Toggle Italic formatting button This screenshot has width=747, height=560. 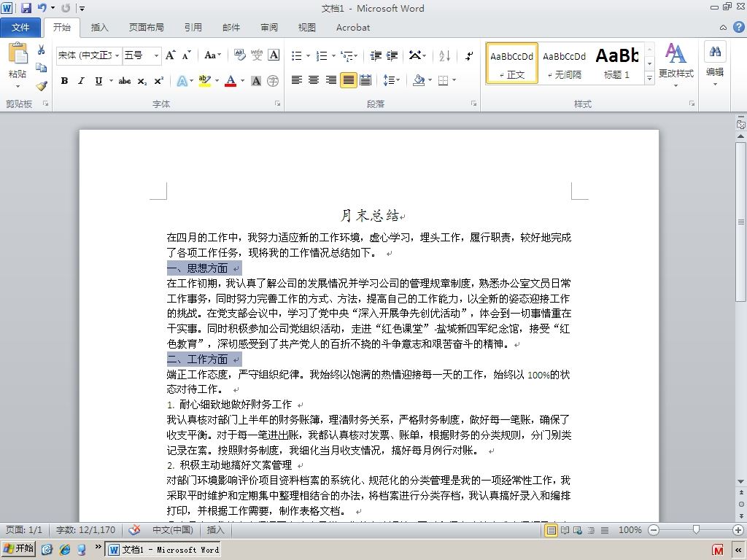pos(82,81)
